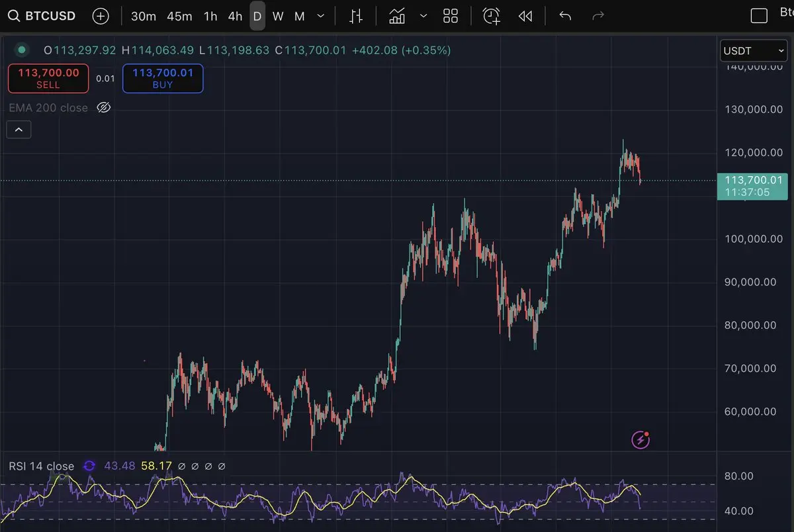Image resolution: width=794 pixels, height=532 pixels.
Task: Click the green market status dot
Action: pyautogui.click(x=22, y=50)
